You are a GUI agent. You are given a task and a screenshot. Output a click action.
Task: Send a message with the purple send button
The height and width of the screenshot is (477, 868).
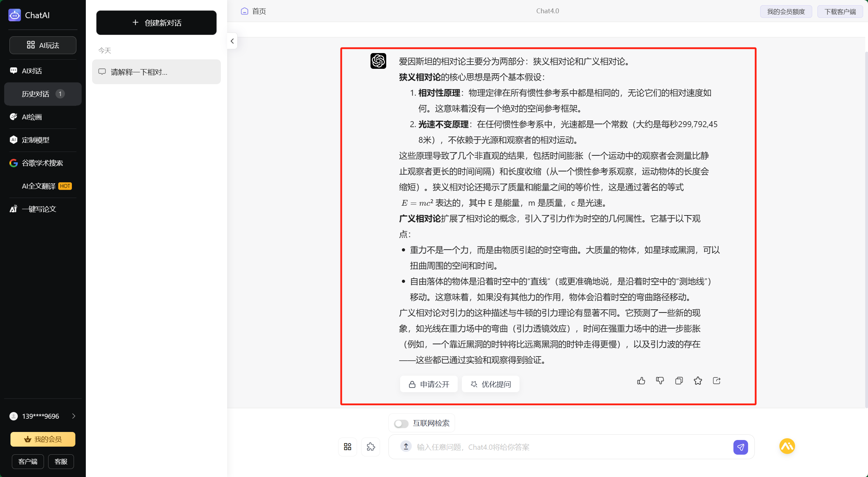741,447
